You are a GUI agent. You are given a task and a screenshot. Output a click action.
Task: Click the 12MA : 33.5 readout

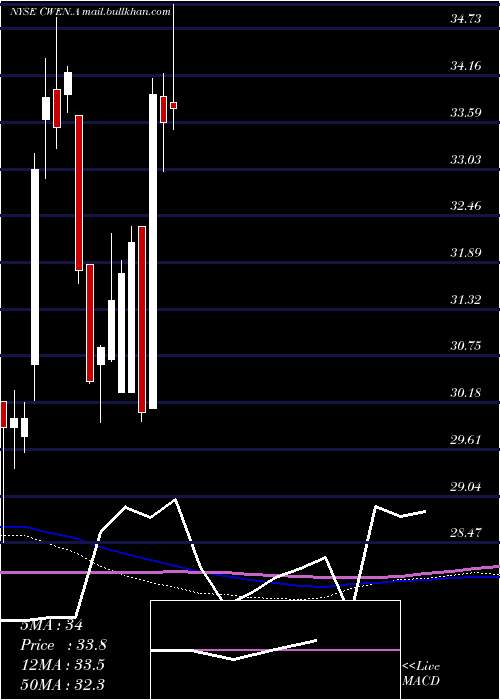(x=62, y=664)
